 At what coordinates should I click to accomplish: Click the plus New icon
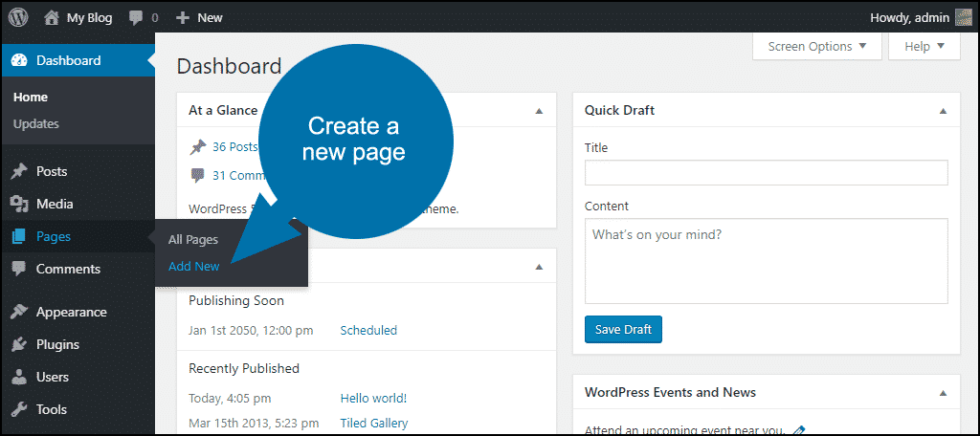click(183, 18)
